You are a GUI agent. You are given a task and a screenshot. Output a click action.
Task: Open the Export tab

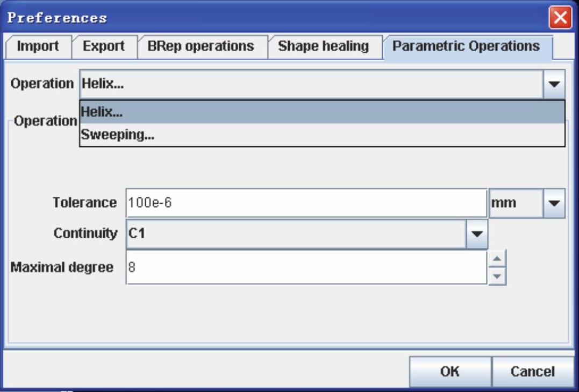[103, 47]
